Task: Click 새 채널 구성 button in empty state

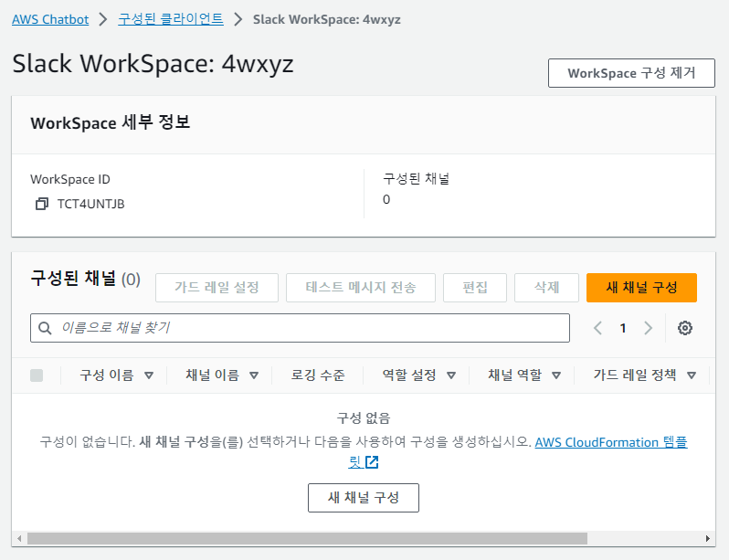Action: [364, 498]
